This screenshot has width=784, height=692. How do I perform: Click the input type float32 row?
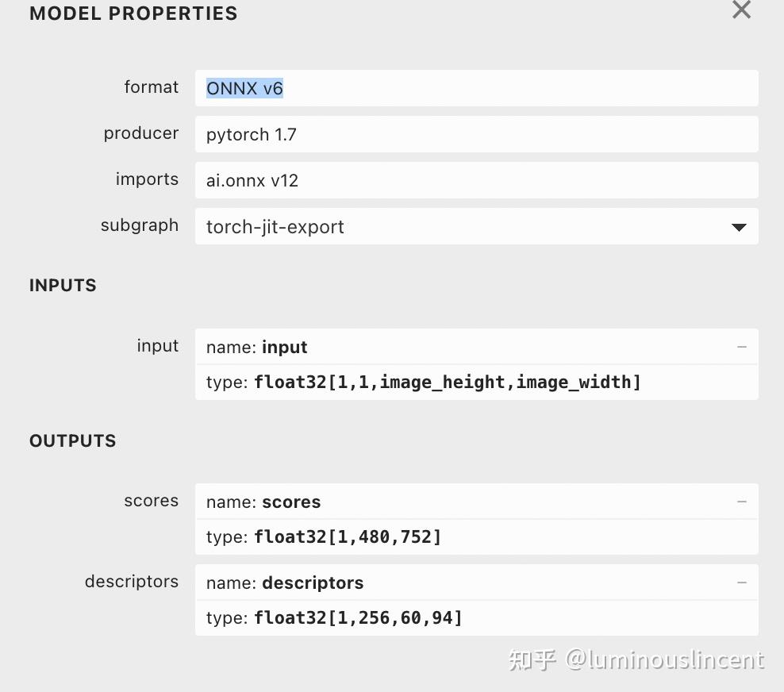476,383
